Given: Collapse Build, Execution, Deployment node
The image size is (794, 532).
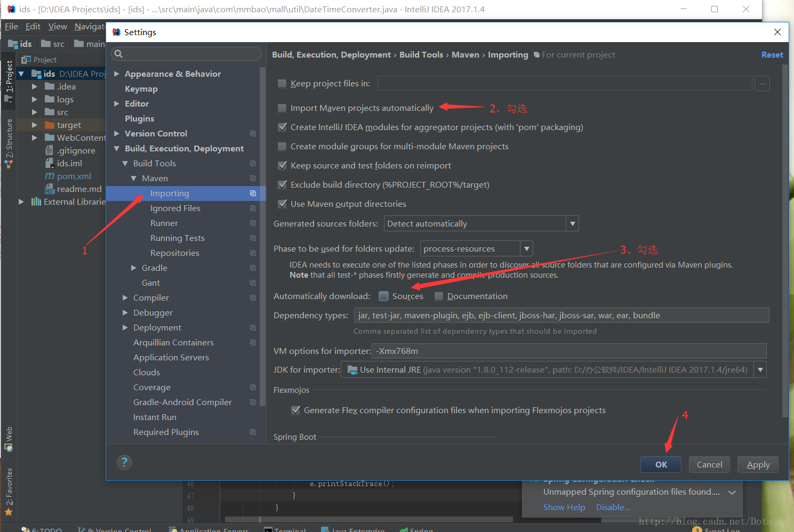Looking at the screenshot, I should (117, 148).
